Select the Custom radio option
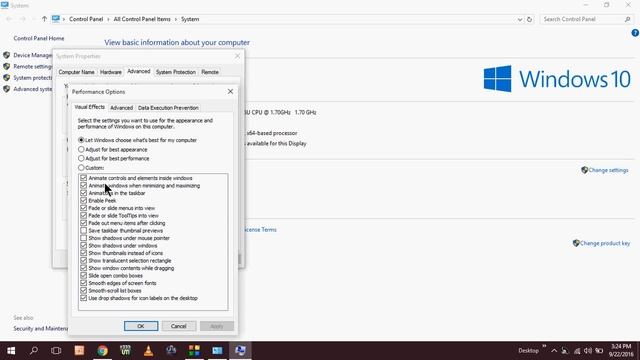Image resolution: width=640 pixels, height=360 pixels. point(81,168)
